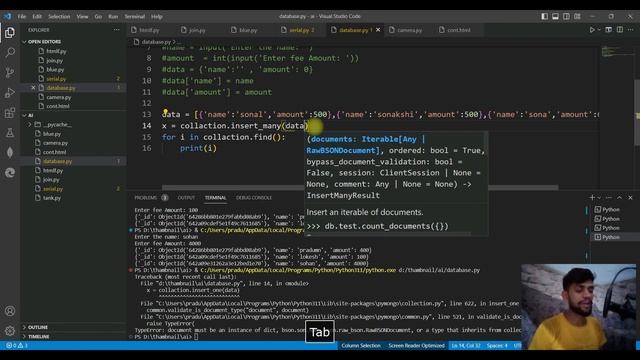This screenshot has width=640, height=360.
Task: Click the Spaces: 4 indentation status item
Action: [x=497, y=346]
